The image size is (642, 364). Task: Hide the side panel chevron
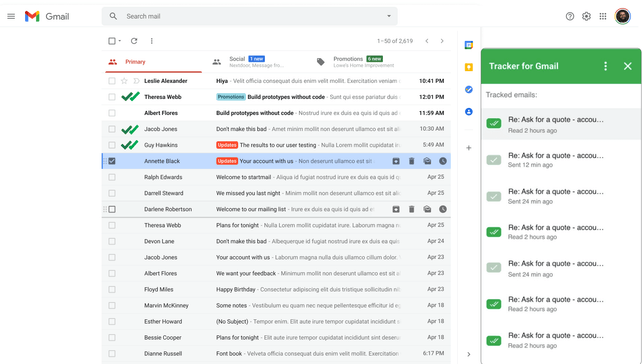click(x=469, y=354)
